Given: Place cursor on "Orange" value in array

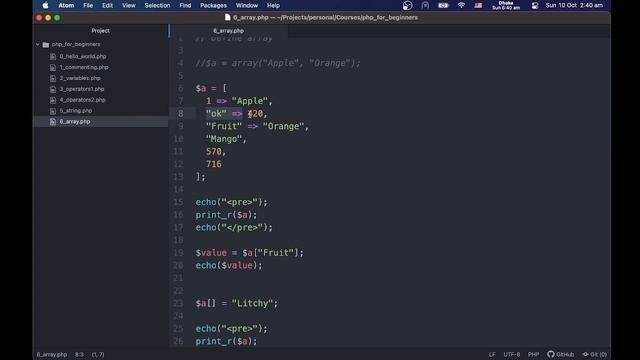Looking at the screenshot, I should pyautogui.click(x=283, y=126).
